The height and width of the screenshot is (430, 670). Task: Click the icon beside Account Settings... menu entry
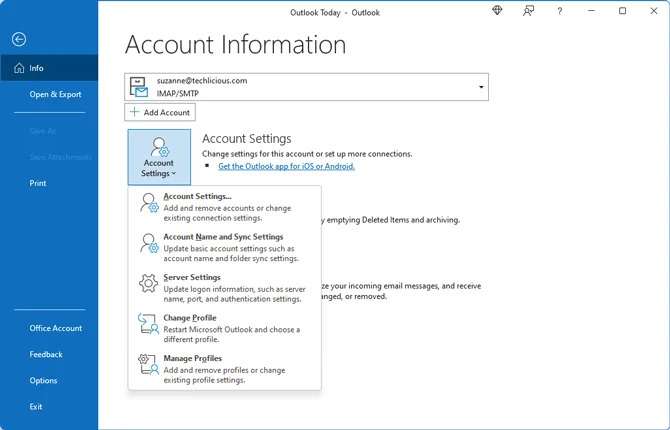point(149,203)
